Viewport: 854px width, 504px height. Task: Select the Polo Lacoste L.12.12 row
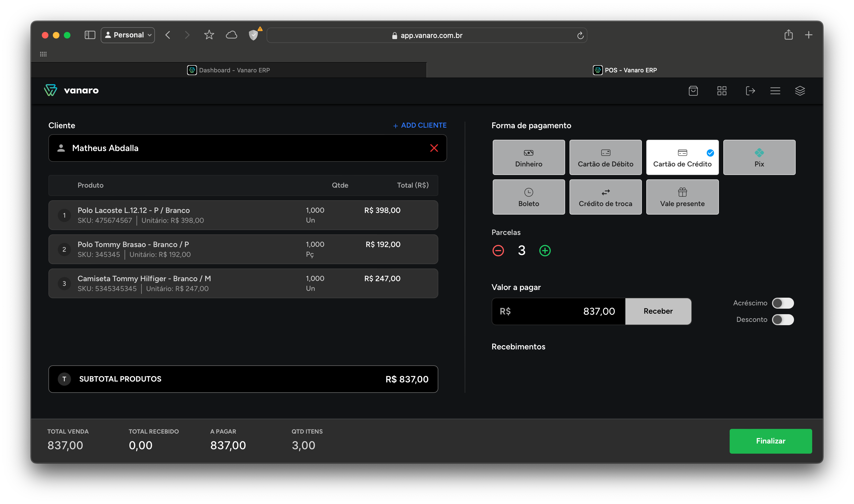tap(243, 215)
